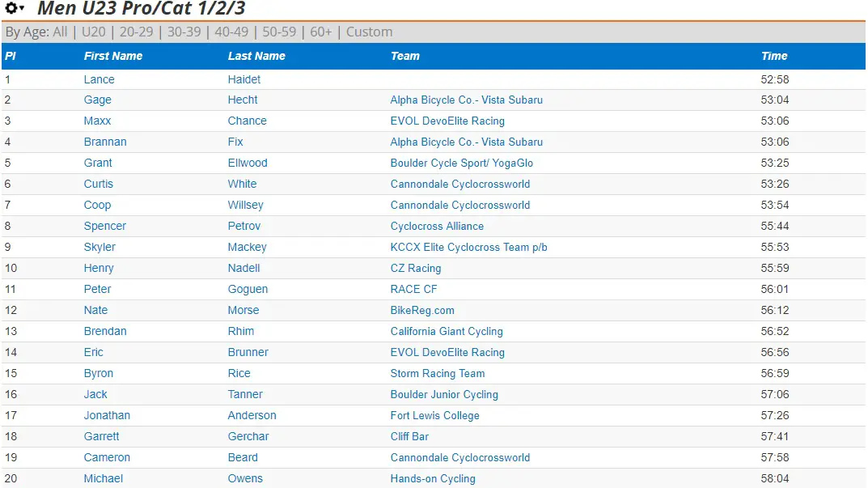Open rider last name Brunner
The image size is (868, 488).
click(248, 353)
